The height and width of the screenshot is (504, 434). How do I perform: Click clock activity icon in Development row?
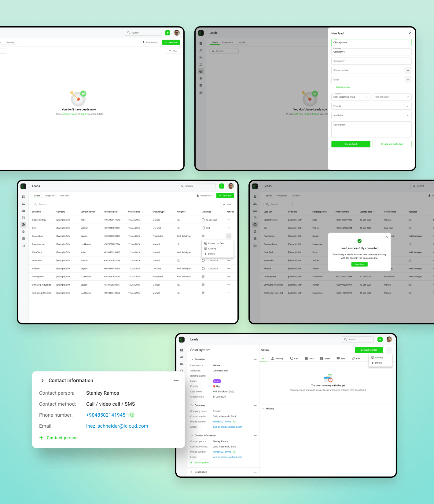[x=203, y=277]
